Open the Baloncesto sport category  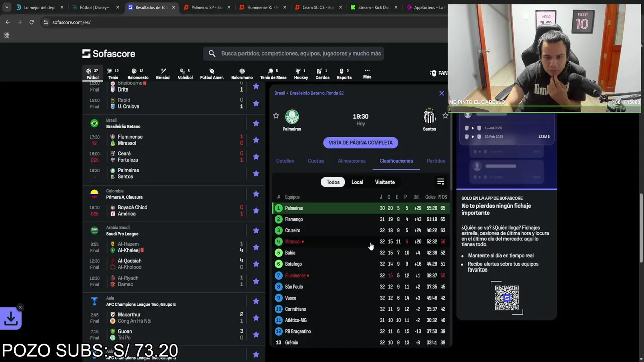pos(138,74)
